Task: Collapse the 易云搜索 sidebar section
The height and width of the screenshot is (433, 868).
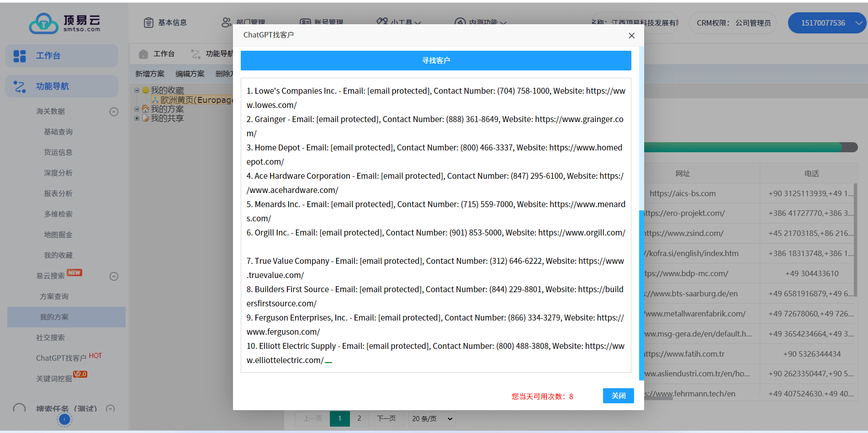Action: click(x=114, y=276)
